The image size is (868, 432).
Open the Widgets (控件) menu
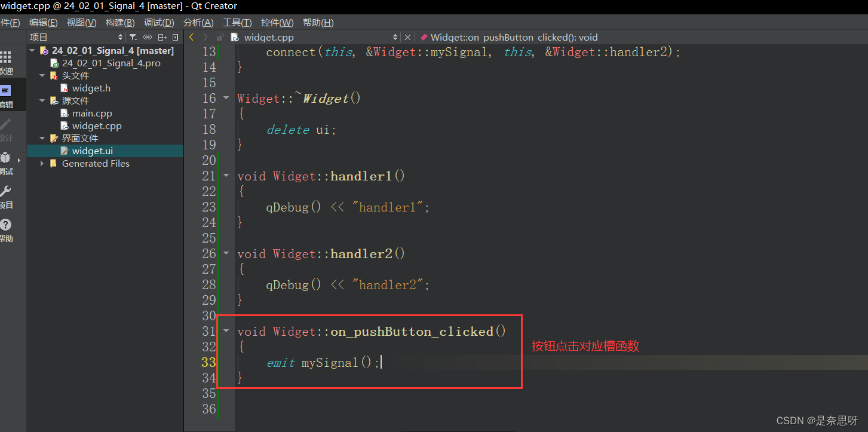[x=277, y=23]
